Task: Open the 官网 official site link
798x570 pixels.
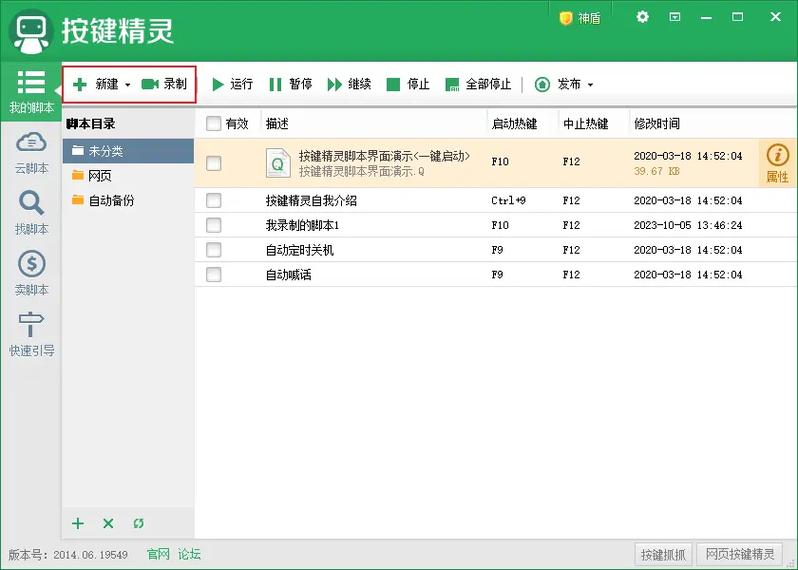Action: point(158,554)
